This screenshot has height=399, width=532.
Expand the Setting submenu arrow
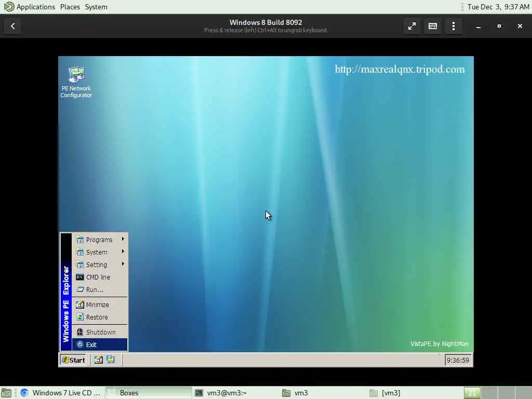click(x=123, y=264)
